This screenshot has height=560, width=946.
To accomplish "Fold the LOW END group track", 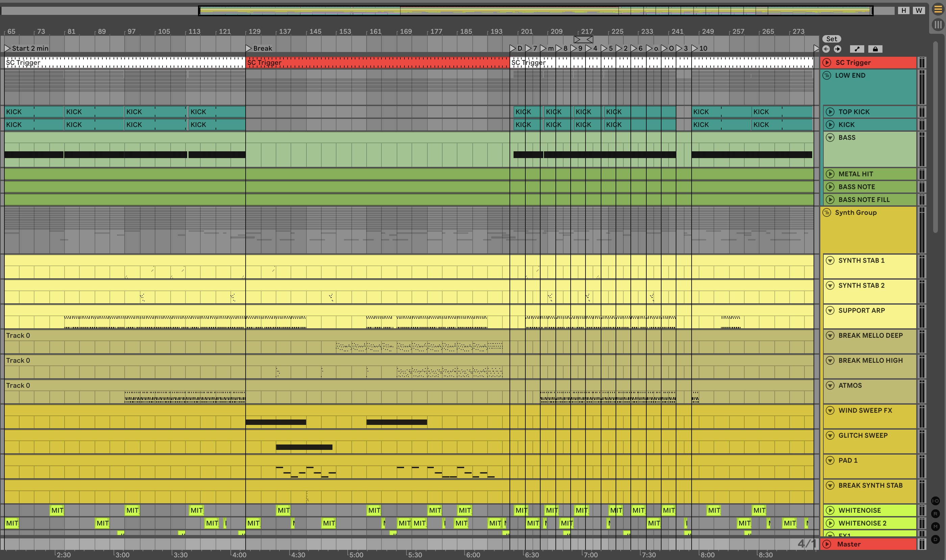I will [x=827, y=75].
